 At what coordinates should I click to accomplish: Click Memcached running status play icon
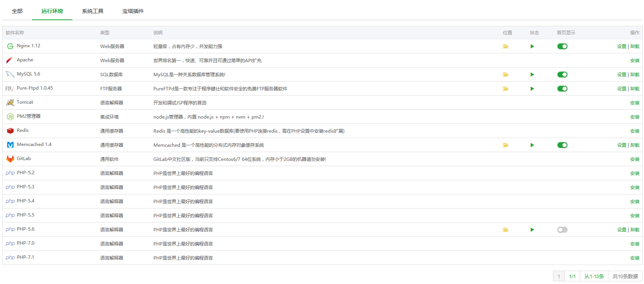click(x=532, y=145)
